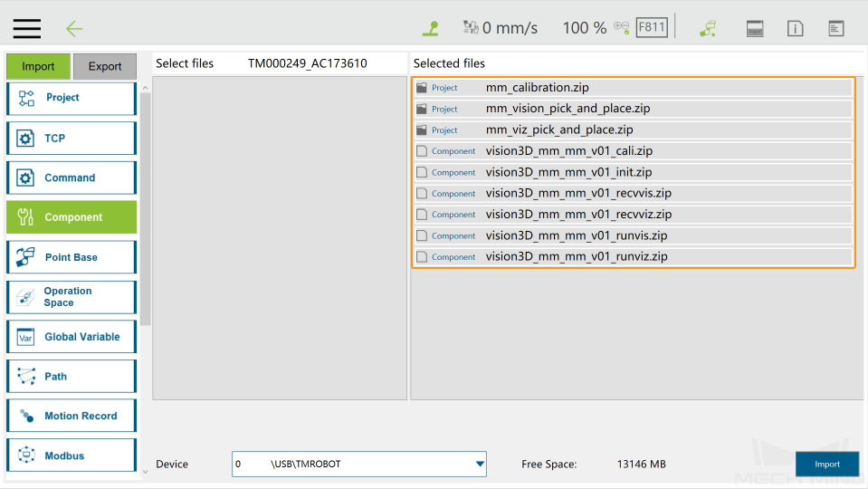The height and width of the screenshot is (489, 868).
Task: Click the robot speed indicator icon
Action: click(x=471, y=27)
